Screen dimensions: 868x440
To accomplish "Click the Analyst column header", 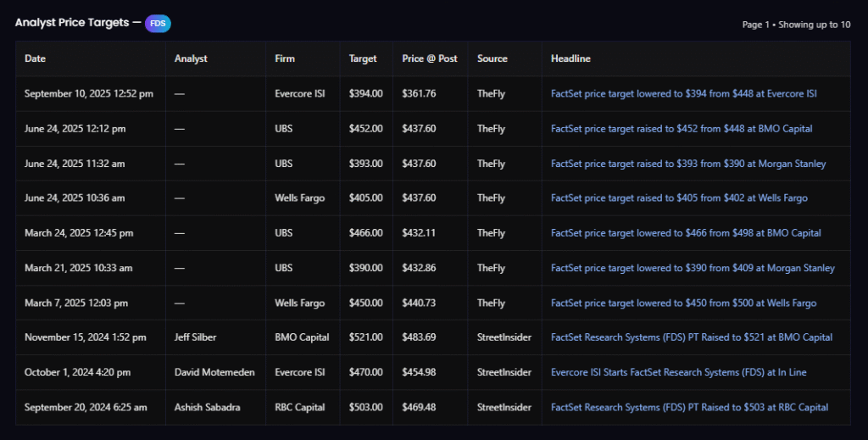I will coord(191,58).
